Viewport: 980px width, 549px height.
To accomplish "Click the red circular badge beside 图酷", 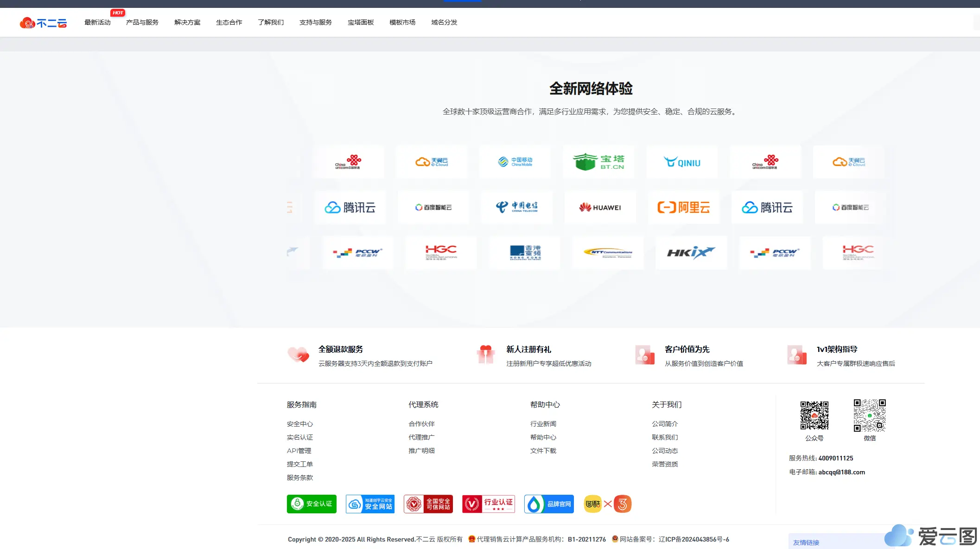I will [x=623, y=504].
